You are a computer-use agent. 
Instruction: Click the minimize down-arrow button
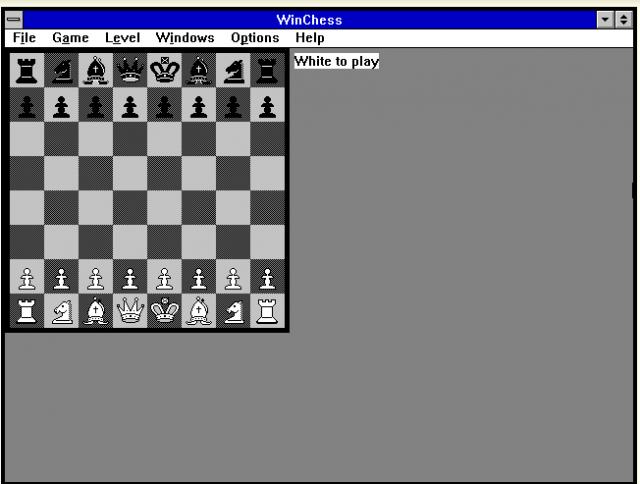(605, 20)
